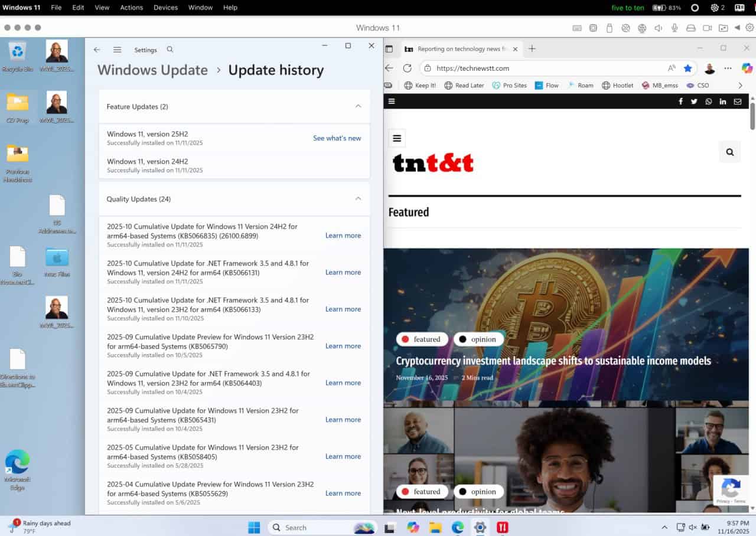756x536 pixels.
Task: Open the site's Twitter profile icon
Action: tap(694, 101)
